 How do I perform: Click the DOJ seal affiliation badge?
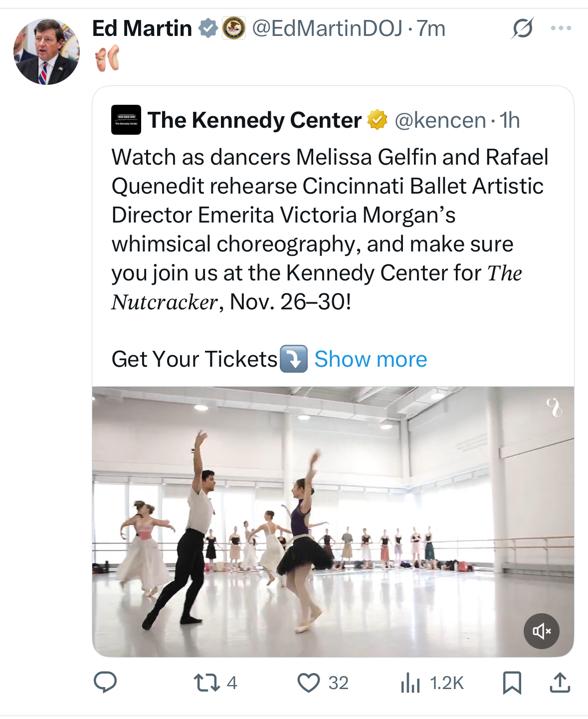[233, 28]
